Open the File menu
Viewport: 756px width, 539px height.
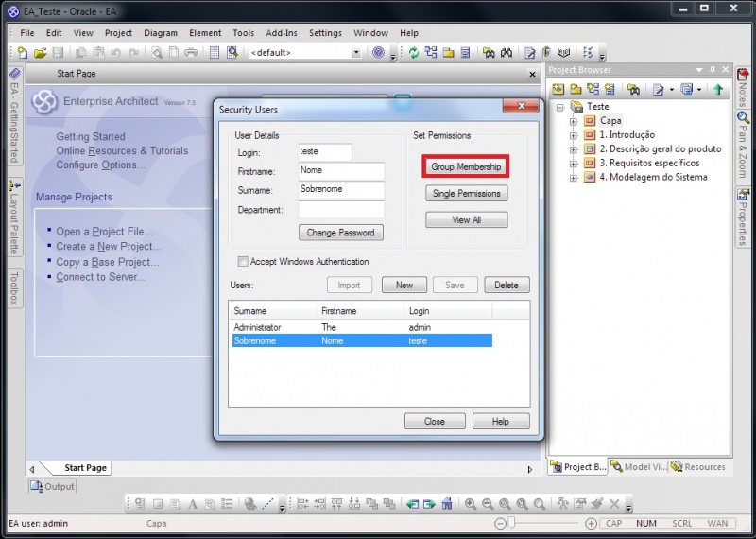click(27, 33)
